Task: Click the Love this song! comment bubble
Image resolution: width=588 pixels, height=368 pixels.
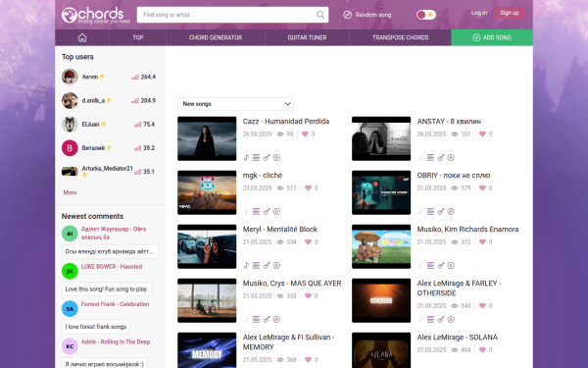Action: (107, 289)
